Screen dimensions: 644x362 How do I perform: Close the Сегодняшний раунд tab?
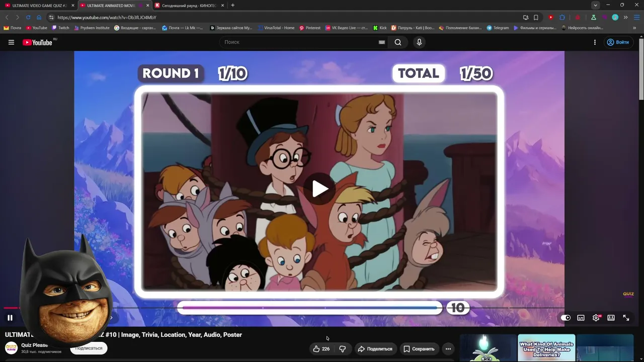coord(222,6)
